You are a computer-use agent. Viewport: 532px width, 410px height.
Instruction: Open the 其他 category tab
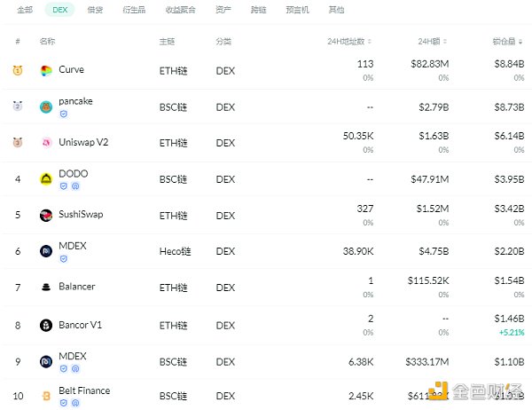(x=336, y=10)
